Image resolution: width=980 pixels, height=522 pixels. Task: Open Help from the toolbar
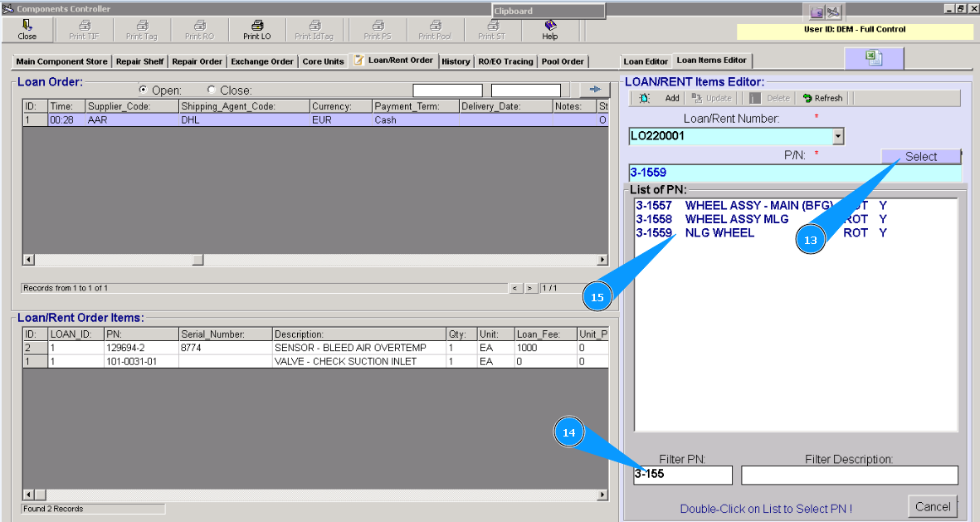point(550,29)
